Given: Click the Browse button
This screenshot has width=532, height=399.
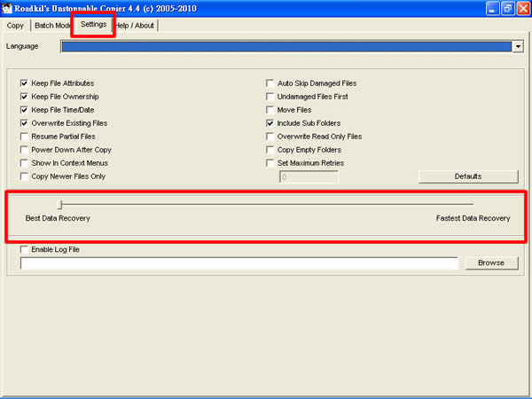Looking at the screenshot, I should [x=491, y=263].
